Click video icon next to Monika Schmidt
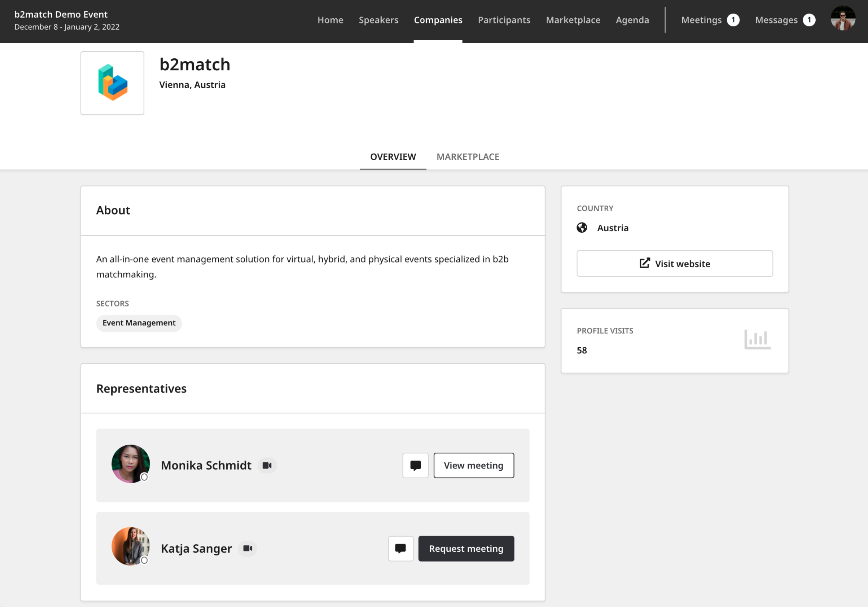Screen dimensions: 868x607 (x=267, y=466)
